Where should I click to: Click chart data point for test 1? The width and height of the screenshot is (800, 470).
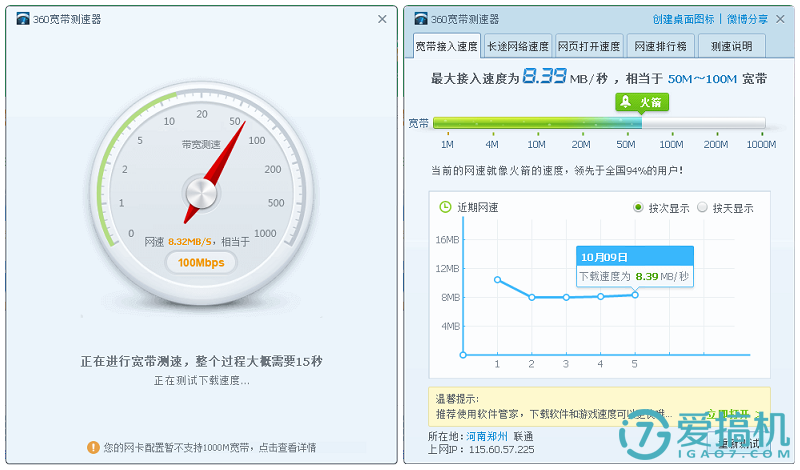pos(497,280)
